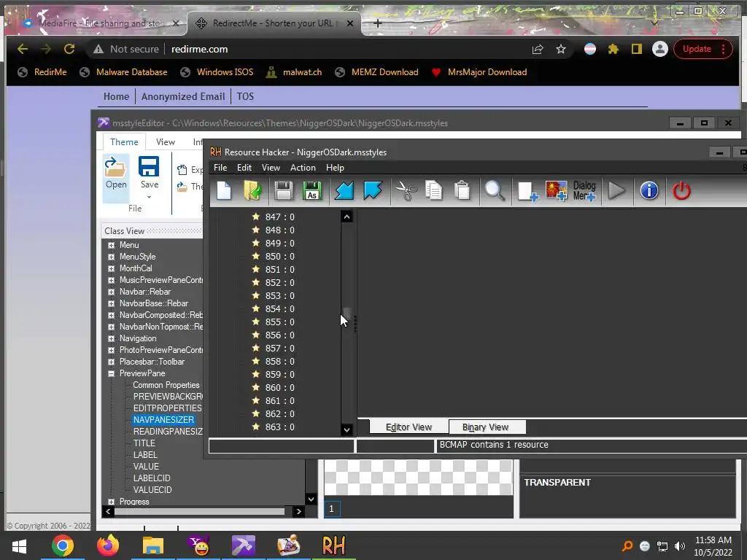This screenshot has width=747, height=560.
Task: Open Help menu in Resource Hacker
Action: tap(335, 168)
